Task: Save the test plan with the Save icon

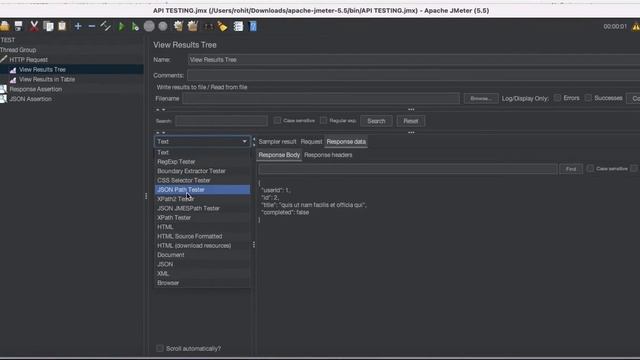Action: tap(19, 26)
